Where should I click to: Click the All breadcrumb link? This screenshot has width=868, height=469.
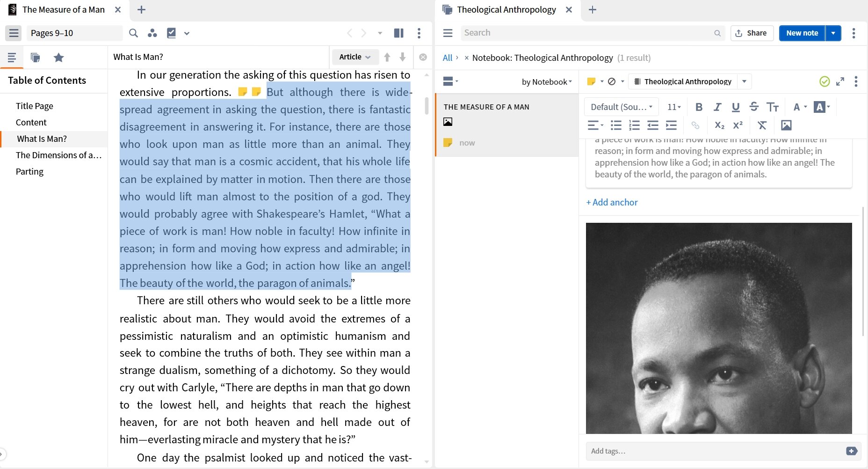click(447, 58)
